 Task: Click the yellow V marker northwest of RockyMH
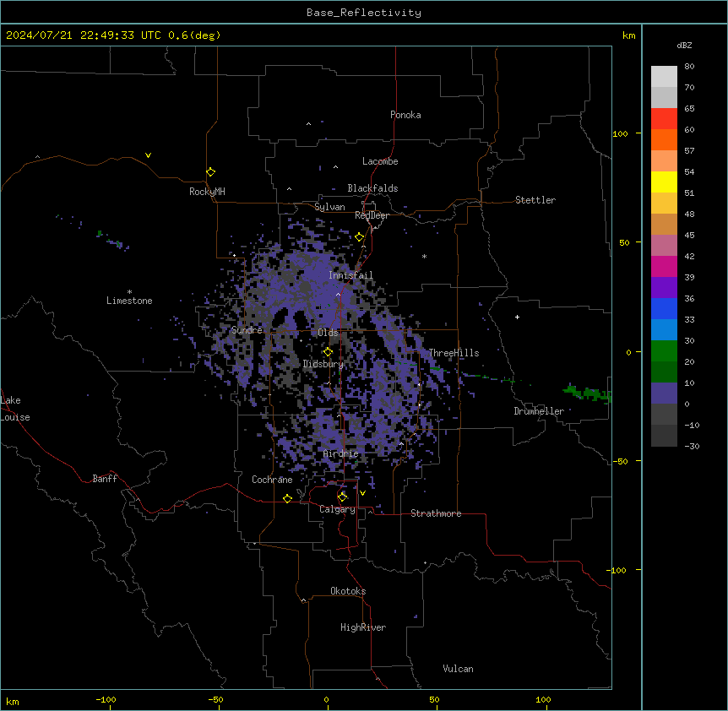[x=148, y=155]
